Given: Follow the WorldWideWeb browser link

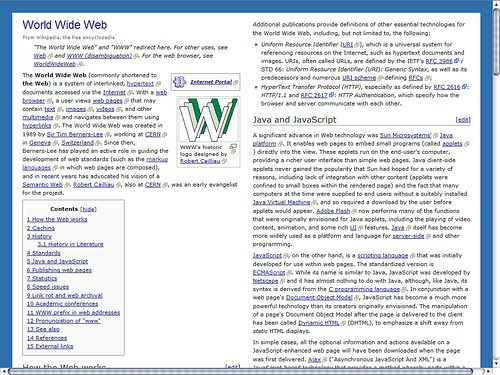Looking at the screenshot, I should click(55, 64).
